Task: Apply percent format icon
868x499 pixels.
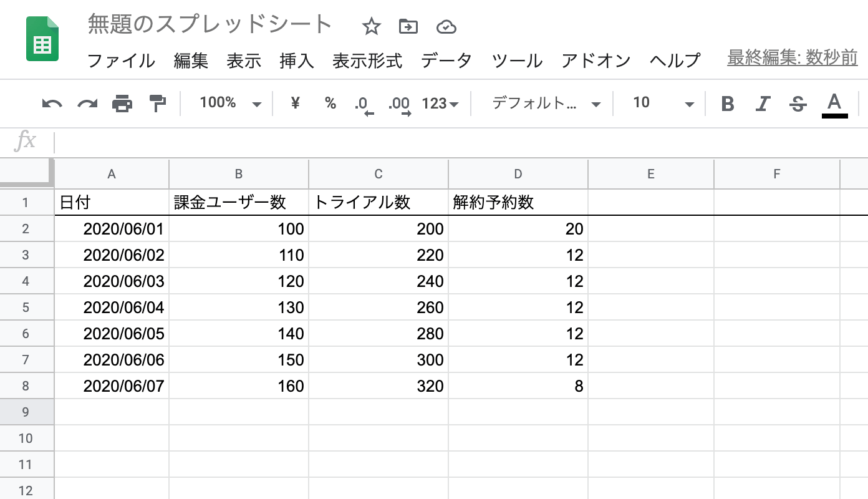Action: [x=330, y=104]
